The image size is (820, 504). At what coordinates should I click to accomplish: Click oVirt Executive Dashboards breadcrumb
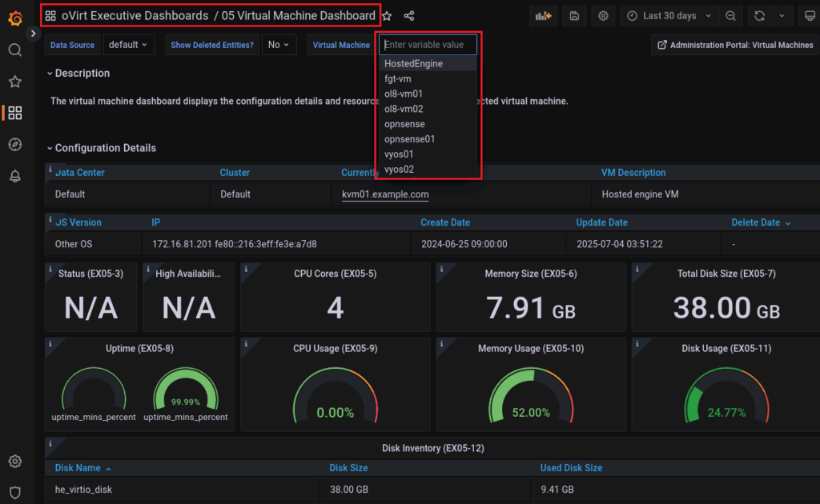click(x=135, y=16)
